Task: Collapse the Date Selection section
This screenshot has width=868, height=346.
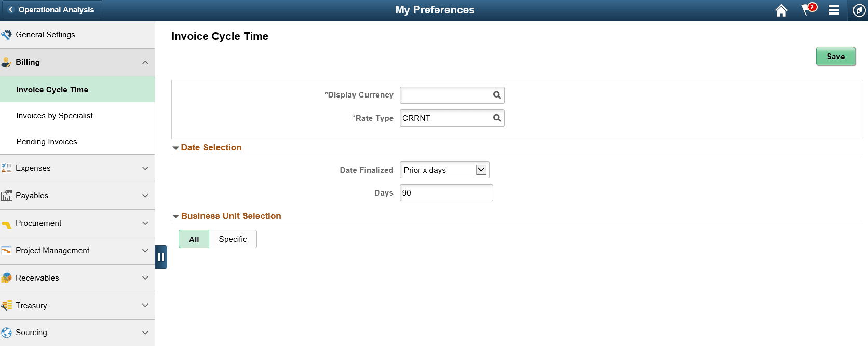Action: 175,147
